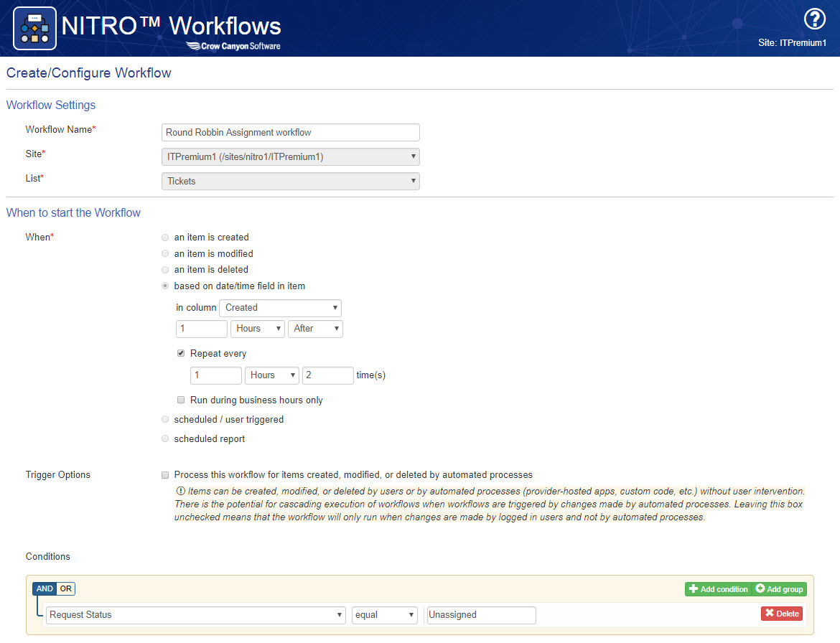Click the 'Trigger Options' label
Screen dimensions: 840x643
tap(58, 475)
